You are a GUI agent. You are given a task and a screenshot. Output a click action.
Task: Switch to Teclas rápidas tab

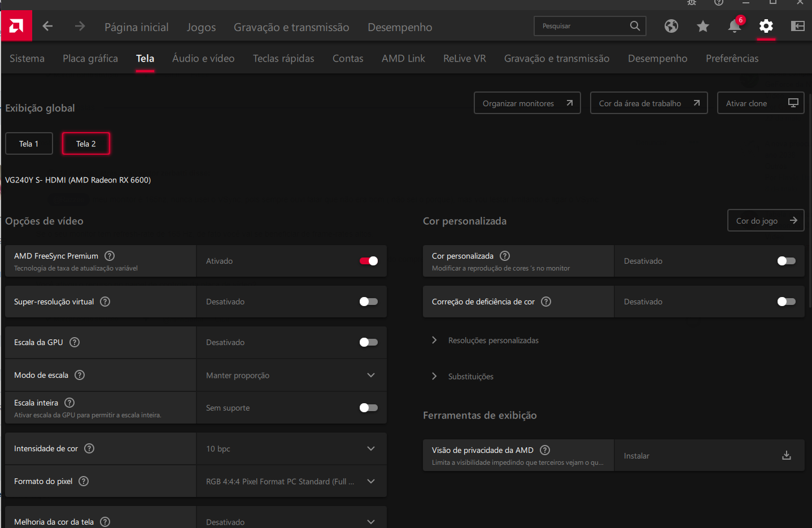[x=283, y=58]
